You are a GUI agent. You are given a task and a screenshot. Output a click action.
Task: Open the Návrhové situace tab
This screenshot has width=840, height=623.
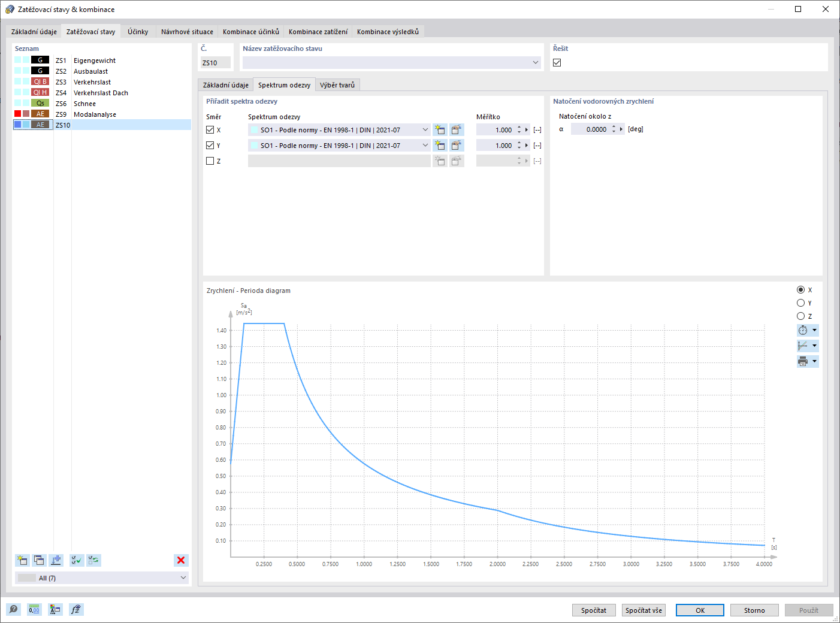point(187,32)
